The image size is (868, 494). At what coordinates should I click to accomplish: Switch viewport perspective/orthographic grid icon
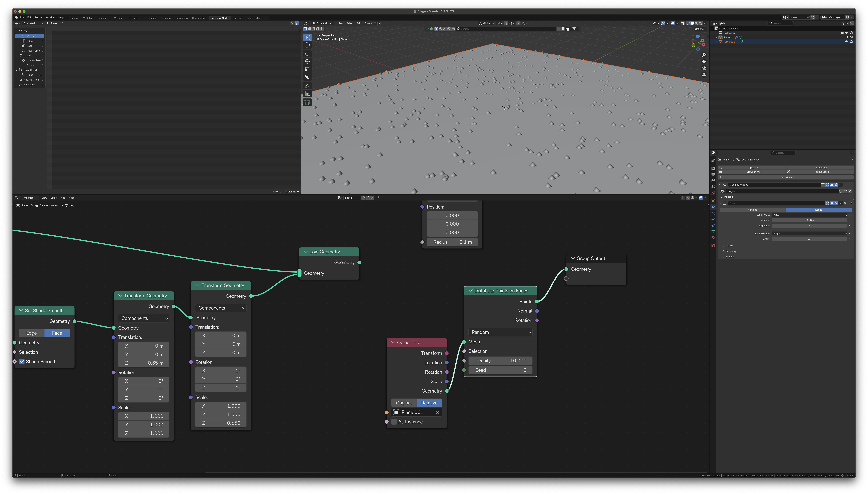pyautogui.click(x=704, y=75)
